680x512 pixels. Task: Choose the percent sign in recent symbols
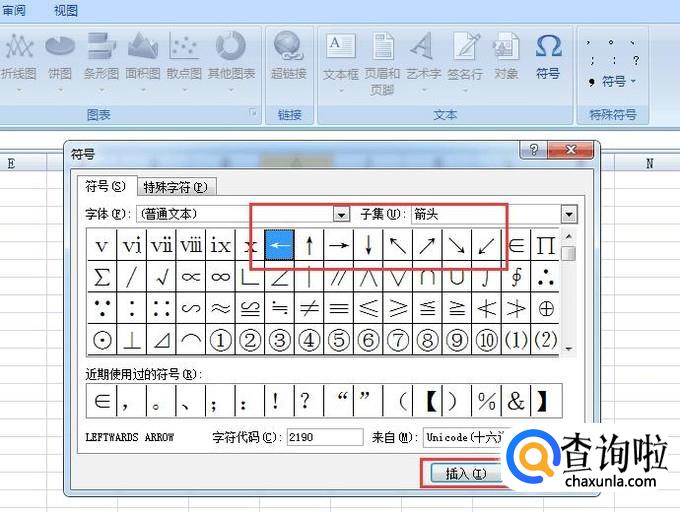(487, 401)
